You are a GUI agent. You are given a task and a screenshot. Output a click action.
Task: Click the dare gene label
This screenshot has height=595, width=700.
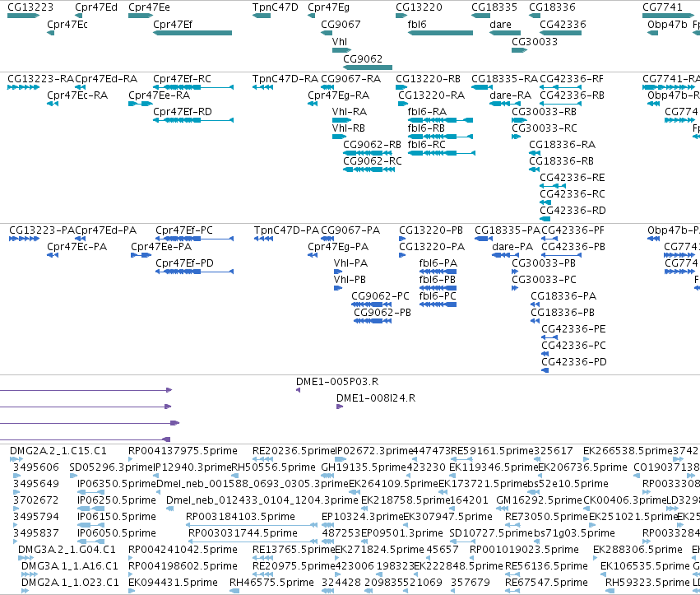click(500, 25)
